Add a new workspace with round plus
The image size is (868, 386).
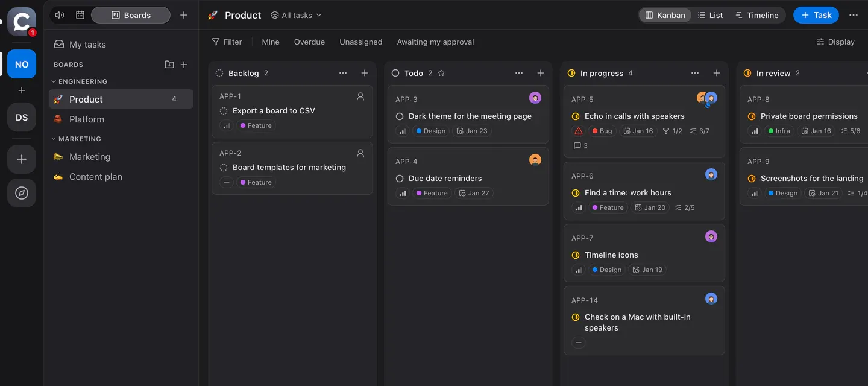coord(22,159)
